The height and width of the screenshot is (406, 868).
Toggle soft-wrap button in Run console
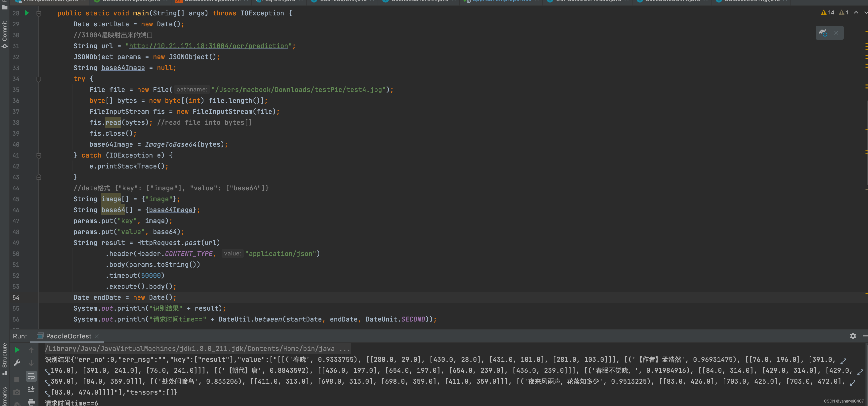coord(31,376)
